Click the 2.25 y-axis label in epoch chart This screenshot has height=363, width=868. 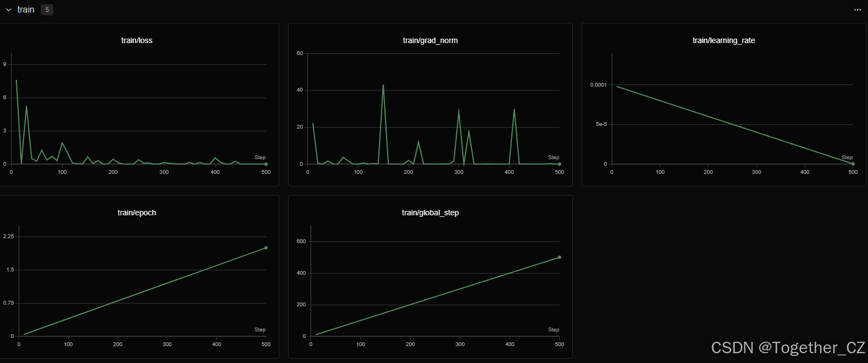(x=8, y=237)
